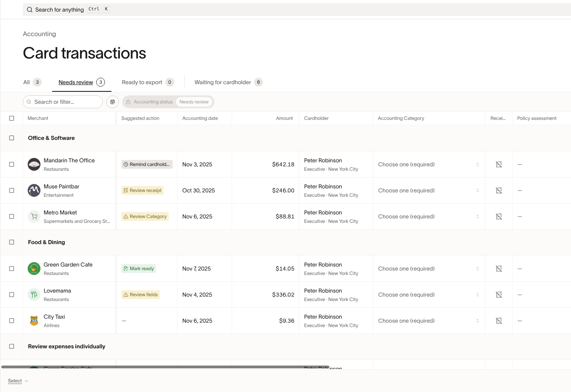Select the City Taxi row checkbox
571x392 pixels.
coord(12,321)
